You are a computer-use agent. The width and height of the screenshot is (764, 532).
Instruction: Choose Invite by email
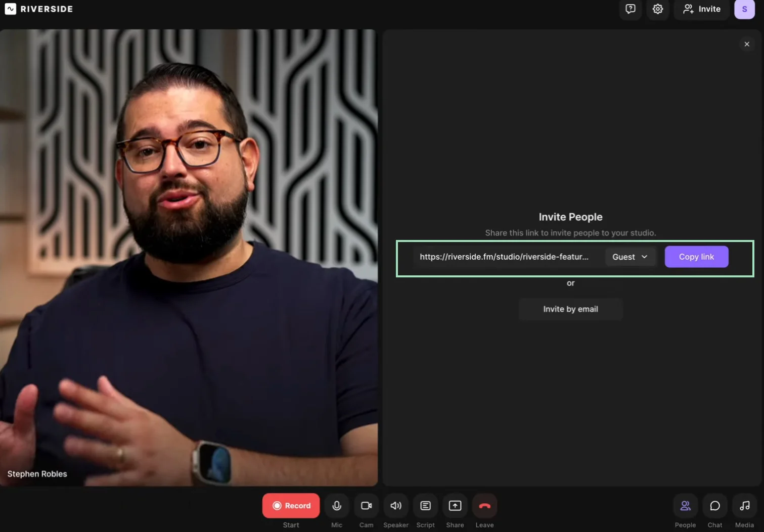(570, 309)
